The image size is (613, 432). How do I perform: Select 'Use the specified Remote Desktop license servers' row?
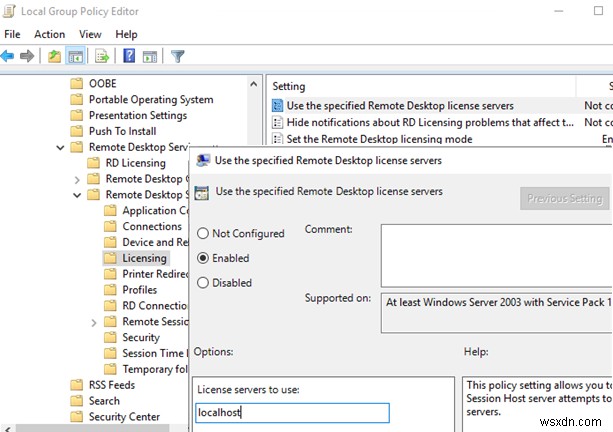442,106
